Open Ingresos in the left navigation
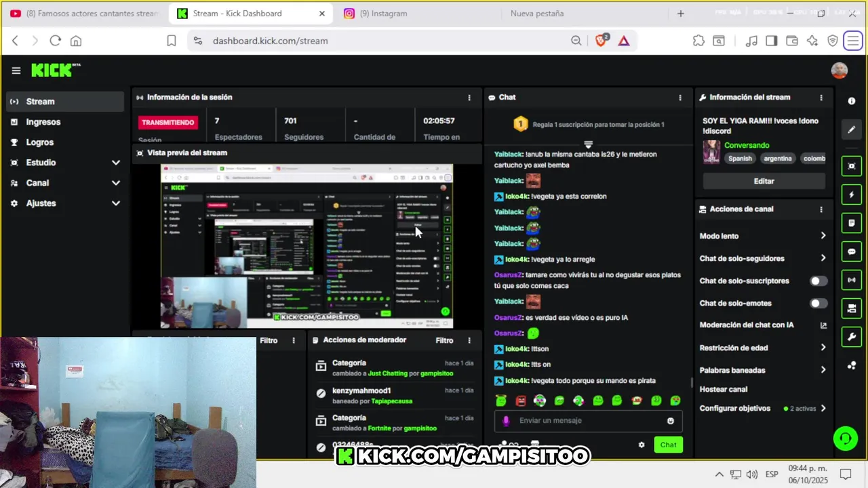Screen dimensions: 868x488 tap(66, 122)
